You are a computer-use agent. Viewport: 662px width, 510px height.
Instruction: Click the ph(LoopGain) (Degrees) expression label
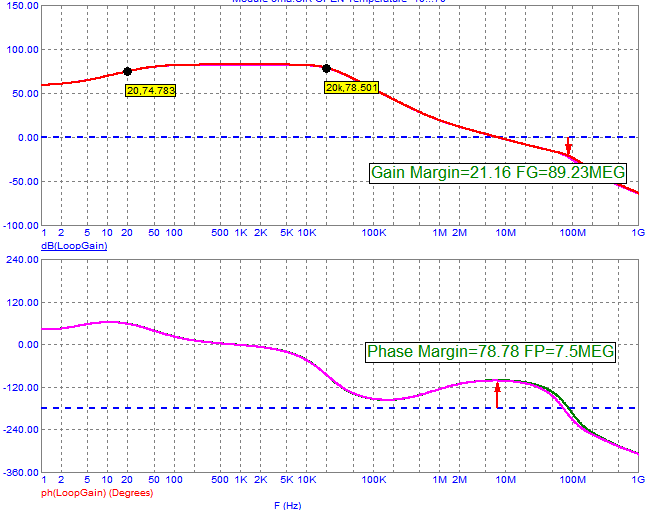coord(97,493)
